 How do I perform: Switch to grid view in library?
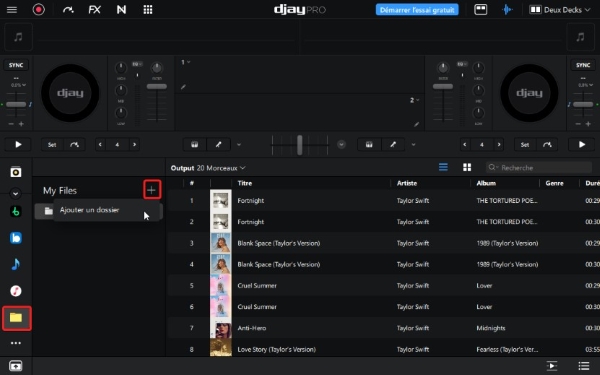(467, 167)
